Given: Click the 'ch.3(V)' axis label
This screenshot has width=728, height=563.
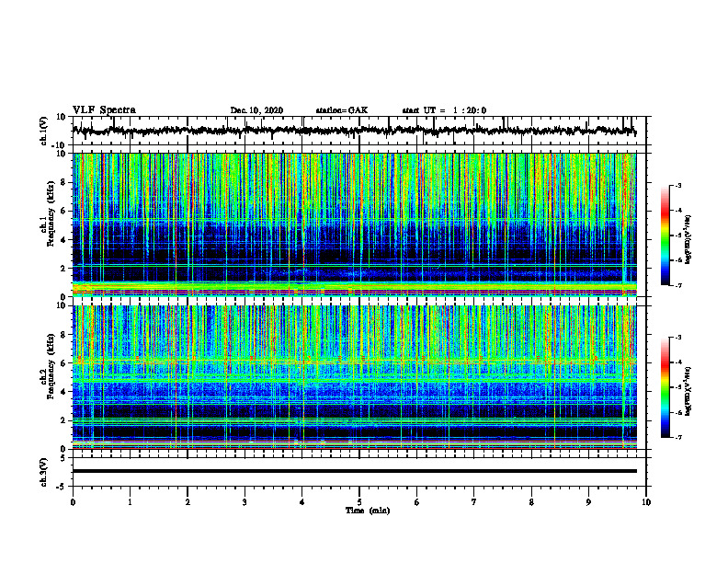Looking at the screenshot, I should pyautogui.click(x=45, y=473).
